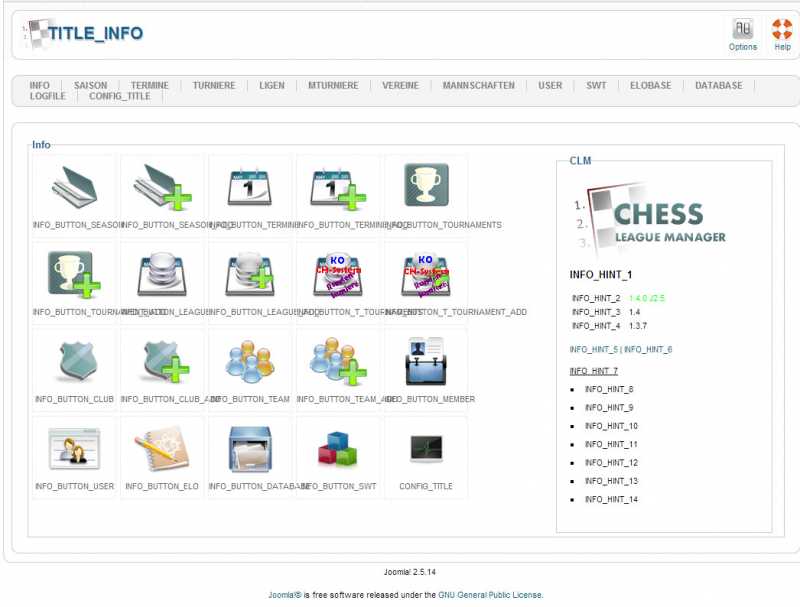The height and width of the screenshot is (607, 800).
Task: Click the INFO_BUTTON_CLUB shield icon
Action: coord(75,360)
